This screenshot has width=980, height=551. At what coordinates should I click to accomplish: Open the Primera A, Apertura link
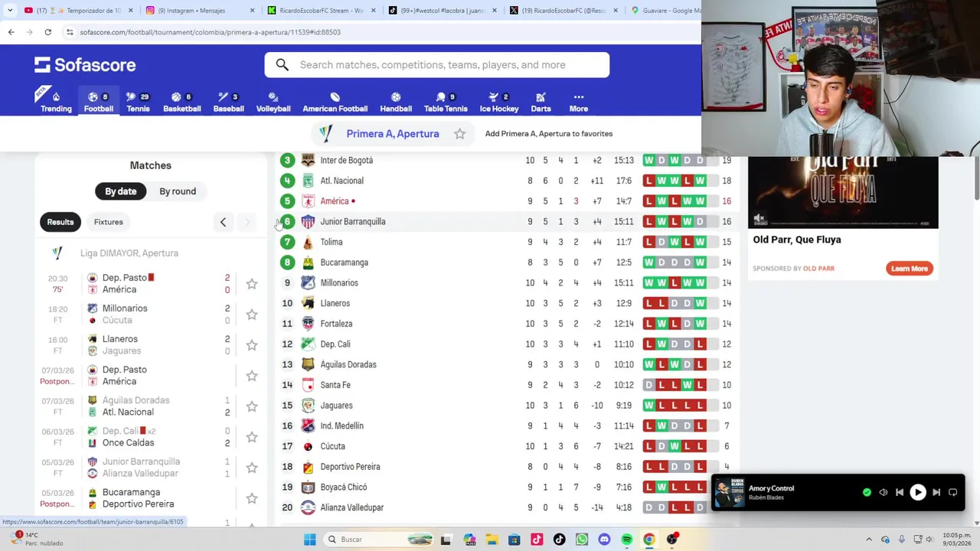(393, 134)
